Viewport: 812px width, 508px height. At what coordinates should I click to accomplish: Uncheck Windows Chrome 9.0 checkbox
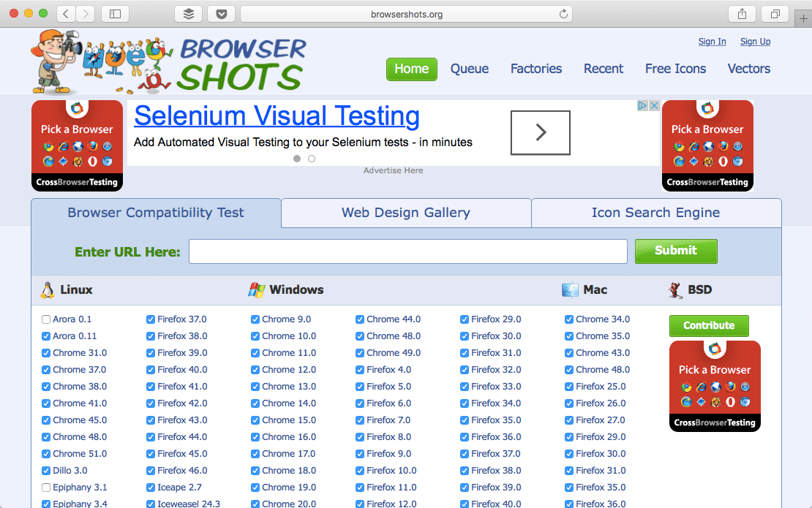[x=255, y=319]
